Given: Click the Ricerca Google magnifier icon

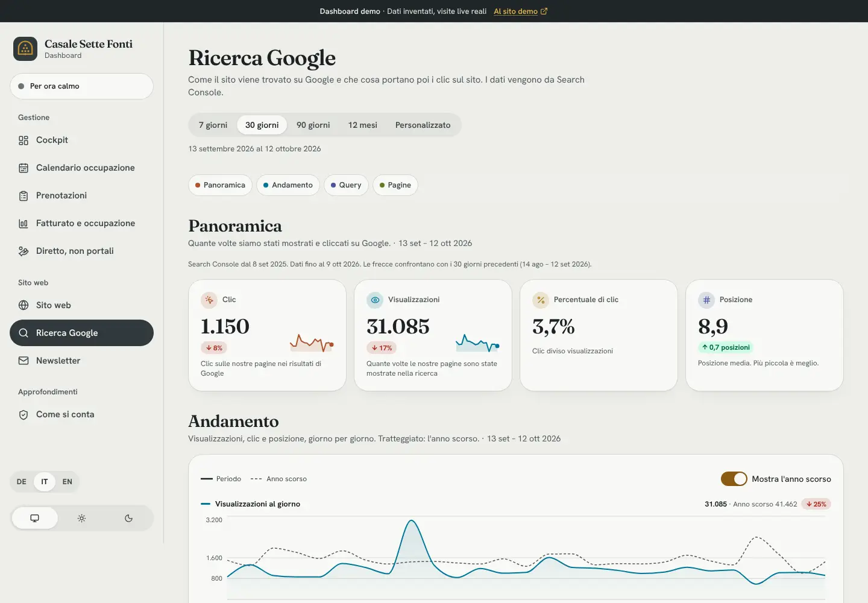Looking at the screenshot, I should [24, 333].
